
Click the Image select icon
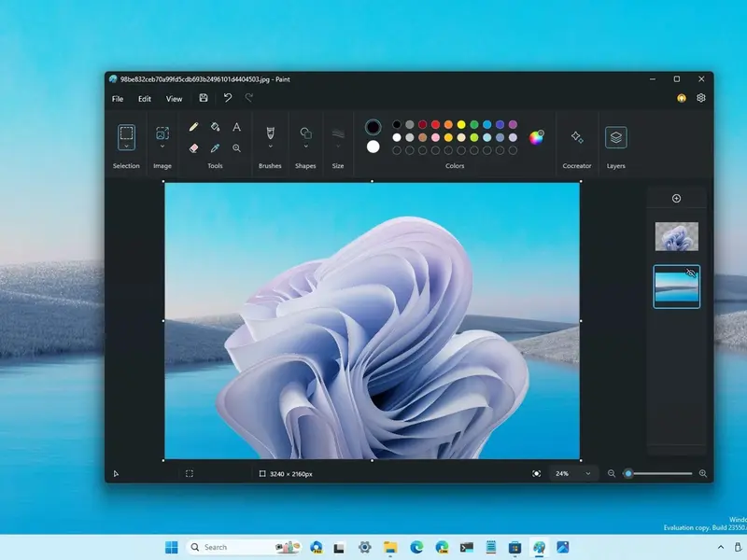click(162, 133)
